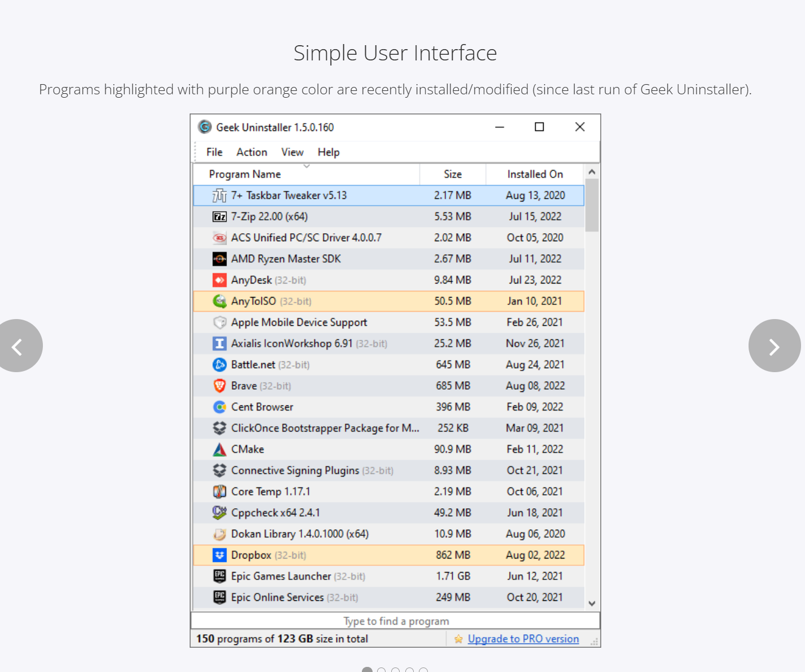Image resolution: width=805 pixels, height=672 pixels.
Task: Focus the Type to find a program field
Action: click(x=396, y=621)
